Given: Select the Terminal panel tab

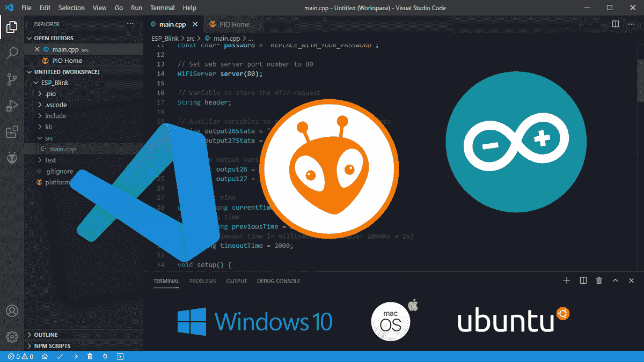Looking at the screenshot, I should coord(166,281).
